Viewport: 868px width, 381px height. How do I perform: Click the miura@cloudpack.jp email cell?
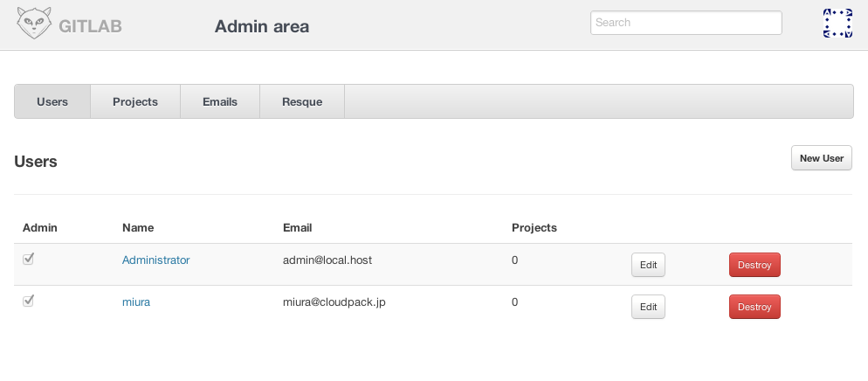point(334,302)
